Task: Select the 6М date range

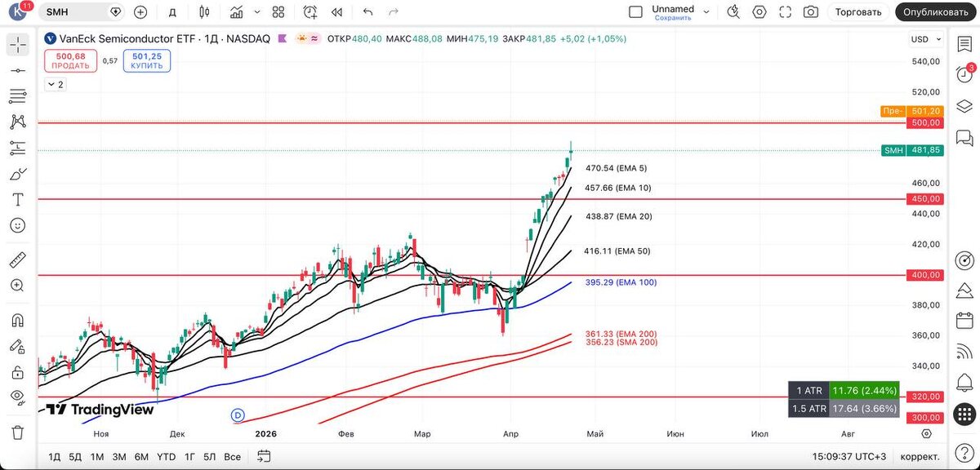Action: (141, 457)
